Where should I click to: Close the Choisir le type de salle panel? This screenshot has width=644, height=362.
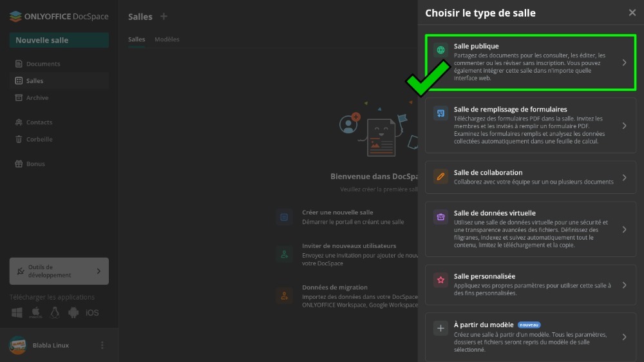click(632, 13)
